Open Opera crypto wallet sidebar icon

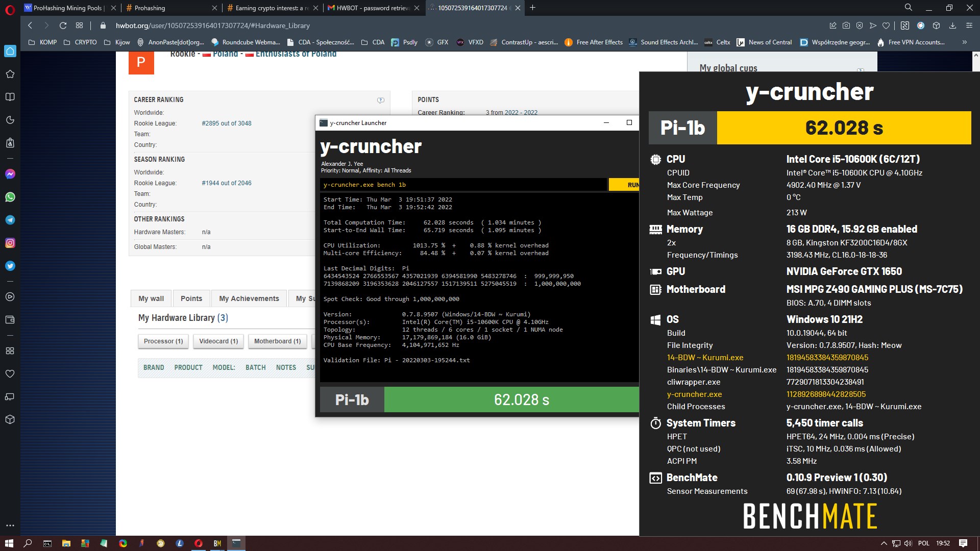tap(10, 320)
